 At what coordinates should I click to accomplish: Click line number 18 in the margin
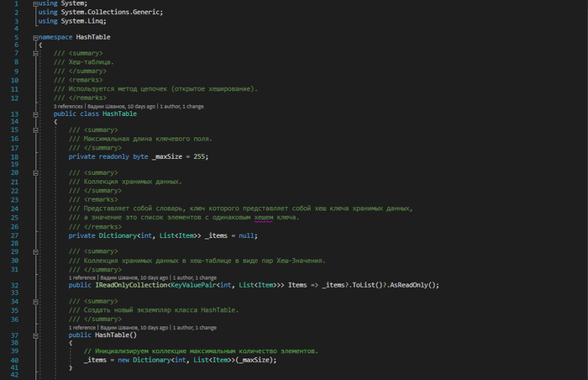16,156
